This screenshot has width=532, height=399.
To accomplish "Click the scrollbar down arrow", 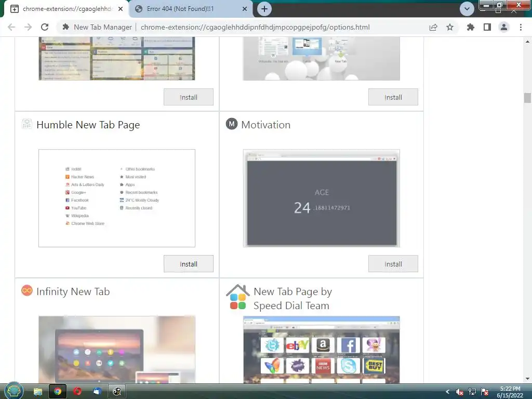I will click(527, 379).
